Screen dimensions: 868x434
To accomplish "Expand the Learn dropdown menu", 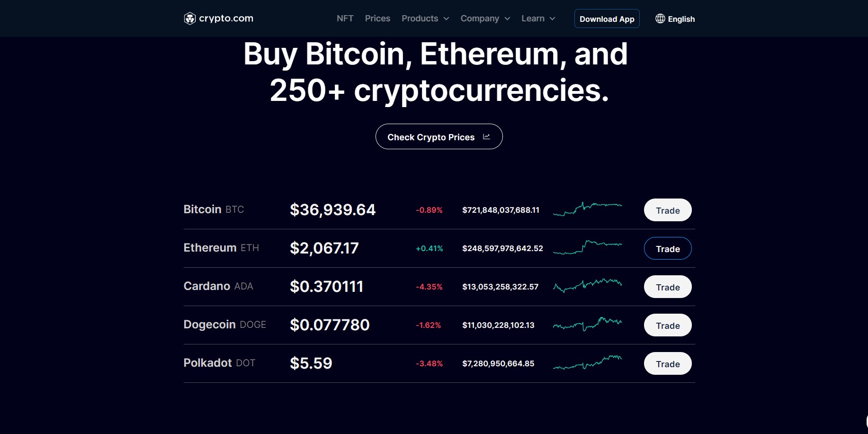I will click(538, 18).
